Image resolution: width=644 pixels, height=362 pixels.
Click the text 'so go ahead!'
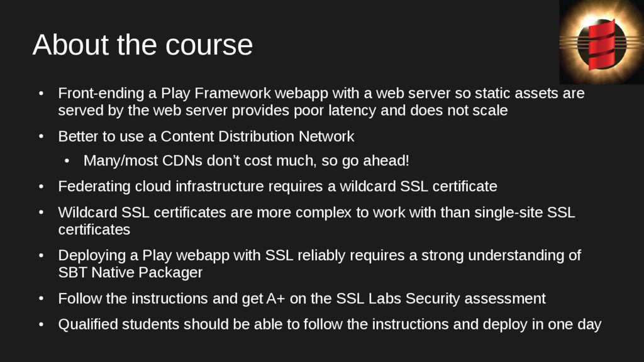365,160
